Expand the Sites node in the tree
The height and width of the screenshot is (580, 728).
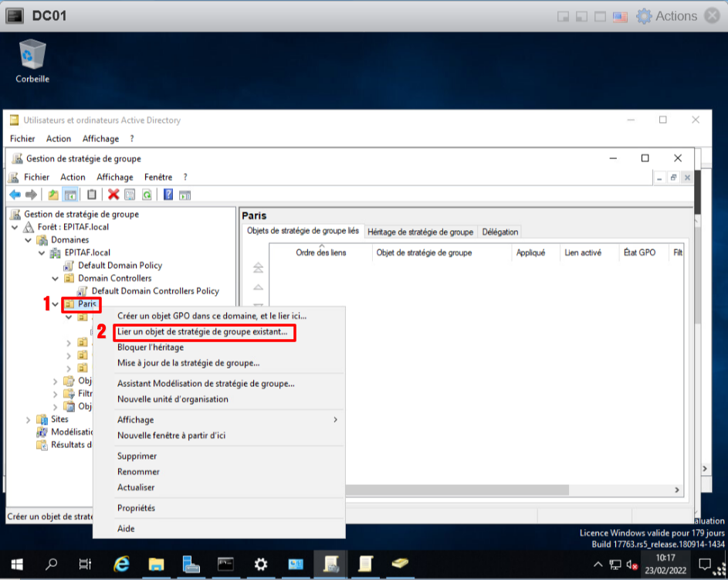pos(29,419)
